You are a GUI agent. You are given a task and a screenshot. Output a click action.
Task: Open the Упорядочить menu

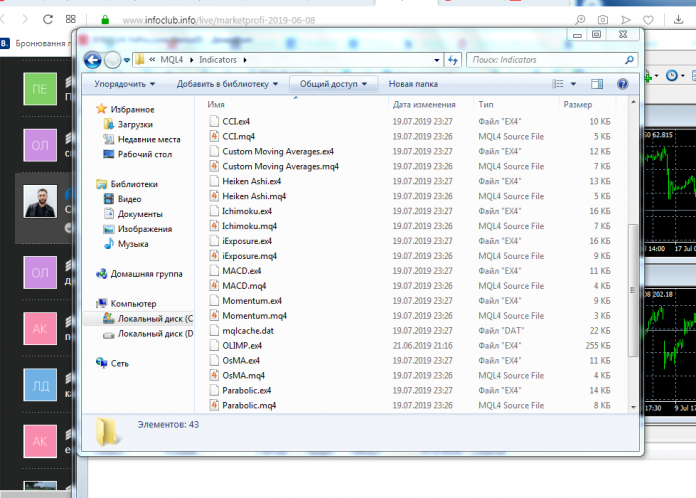click(124, 84)
